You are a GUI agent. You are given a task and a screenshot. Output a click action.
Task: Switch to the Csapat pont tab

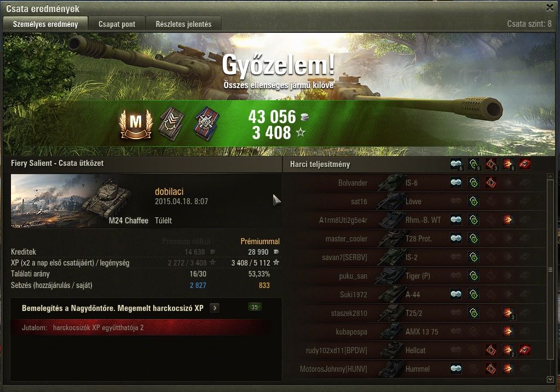click(117, 24)
